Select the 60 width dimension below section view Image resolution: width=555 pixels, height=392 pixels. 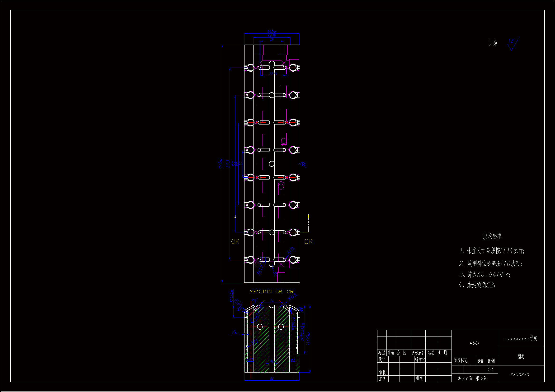pos(272,378)
